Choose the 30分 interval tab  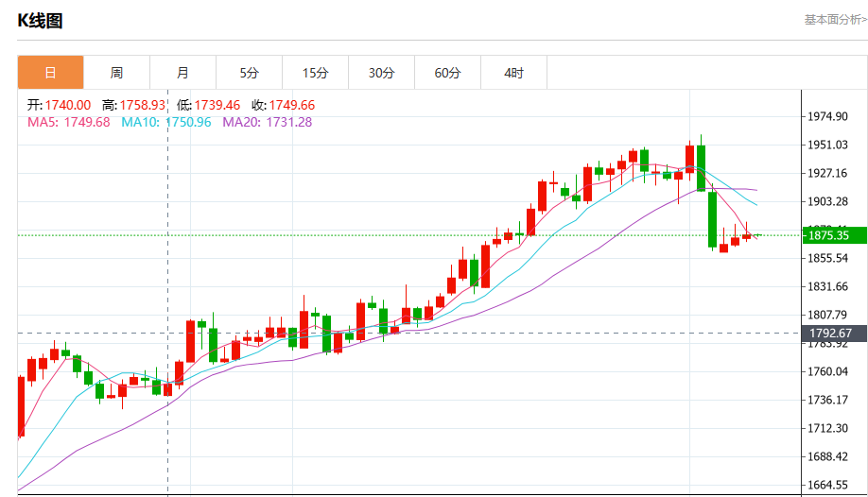tap(381, 73)
